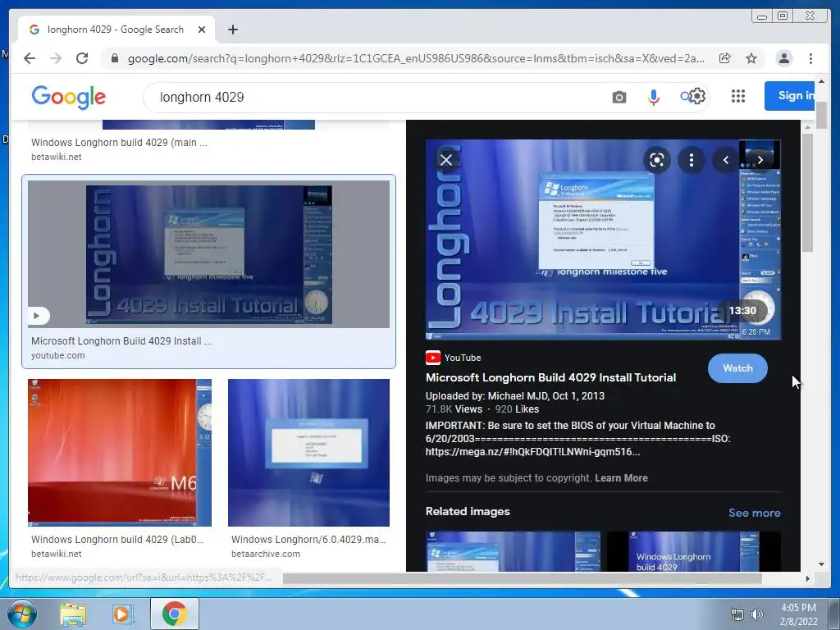The width and height of the screenshot is (840, 630).
Task: Open the Google apps grid
Action: pyautogui.click(x=738, y=96)
